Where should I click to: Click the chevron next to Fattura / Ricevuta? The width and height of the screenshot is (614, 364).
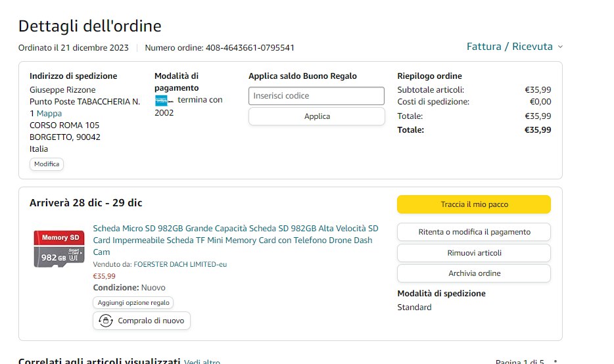pyautogui.click(x=560, y=47)
